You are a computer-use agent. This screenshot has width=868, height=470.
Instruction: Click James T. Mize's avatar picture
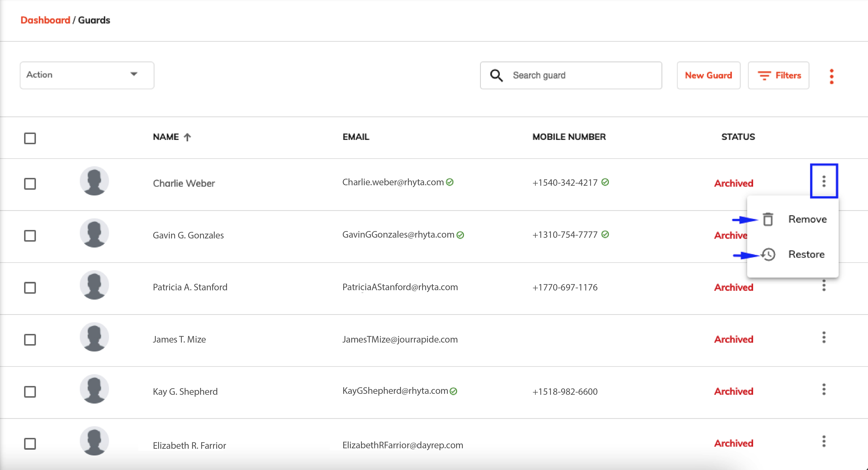(x=94, y=337)
